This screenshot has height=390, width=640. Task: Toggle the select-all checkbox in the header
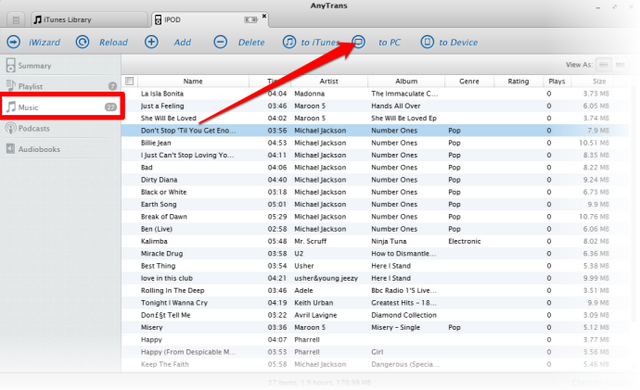click(x=129, y=81)
